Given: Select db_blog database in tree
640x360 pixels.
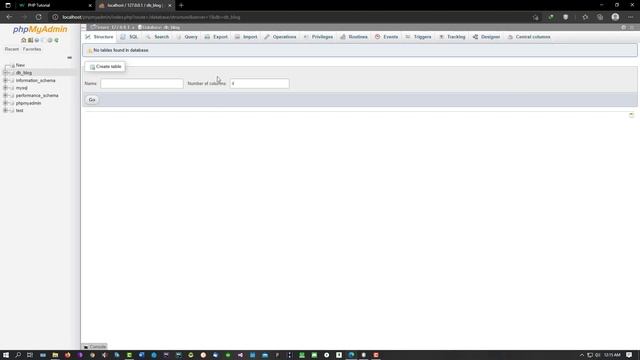Looking at the screenshot, I should [24, 73].
